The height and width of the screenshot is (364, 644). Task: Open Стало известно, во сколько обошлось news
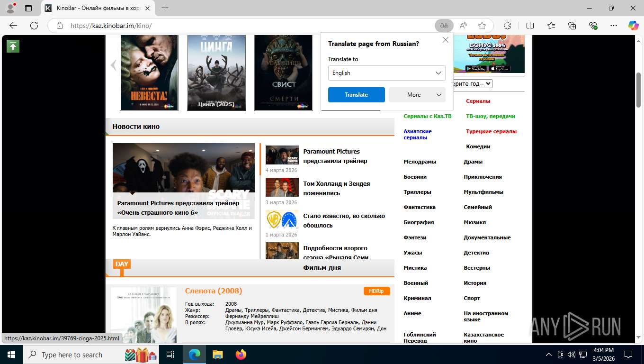coord(344,220)
